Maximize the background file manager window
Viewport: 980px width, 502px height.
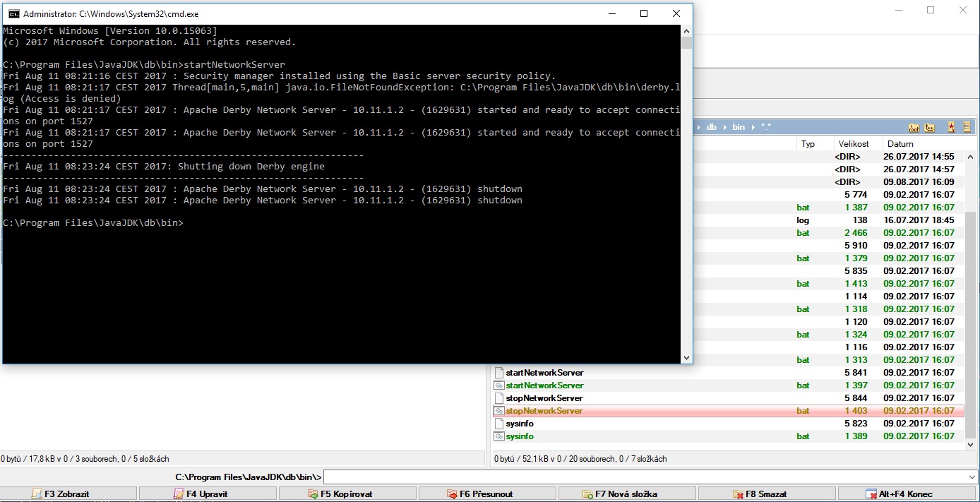[x=931, y=10]
